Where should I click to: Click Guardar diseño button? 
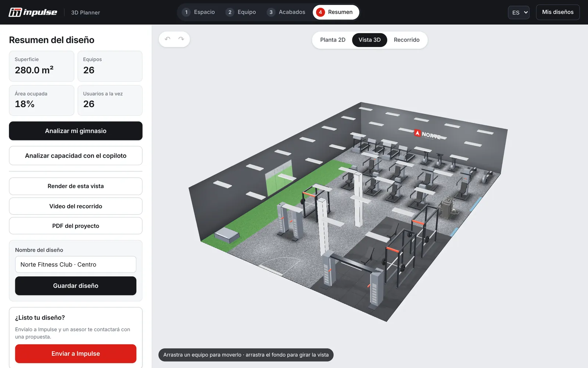pyautogui.click(x=76, y=286)
